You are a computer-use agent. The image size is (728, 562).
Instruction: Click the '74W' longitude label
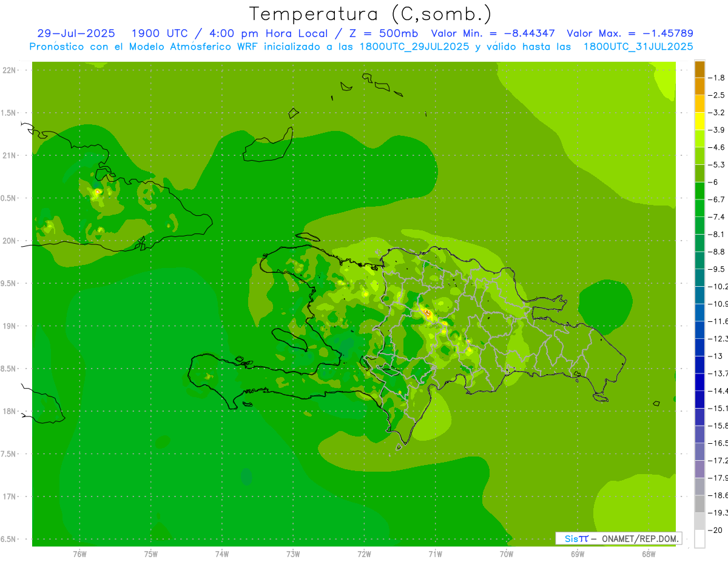pyautogui.click(x=222, y=554)
